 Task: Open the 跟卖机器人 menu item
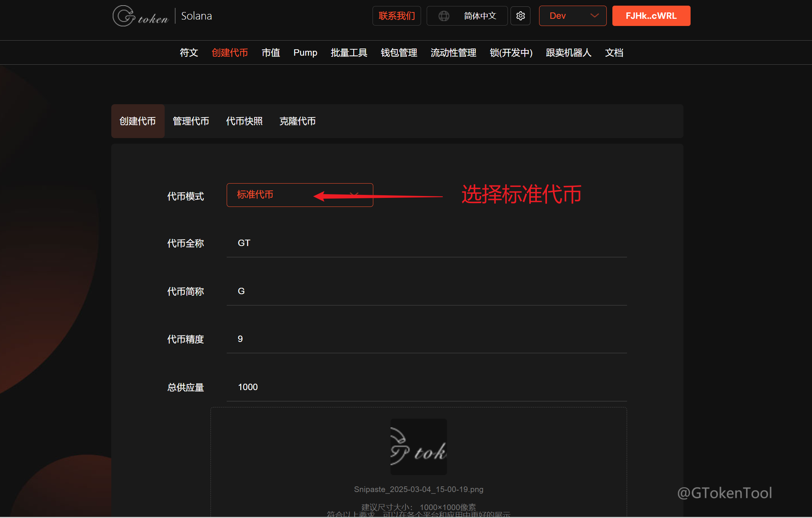(x=568, y=53)
